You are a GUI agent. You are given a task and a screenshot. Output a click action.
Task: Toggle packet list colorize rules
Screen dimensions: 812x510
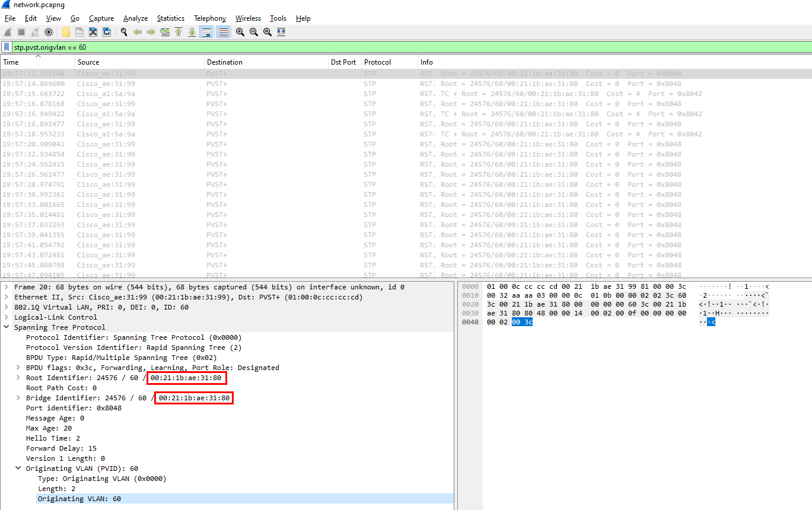[x=223, y=32]
